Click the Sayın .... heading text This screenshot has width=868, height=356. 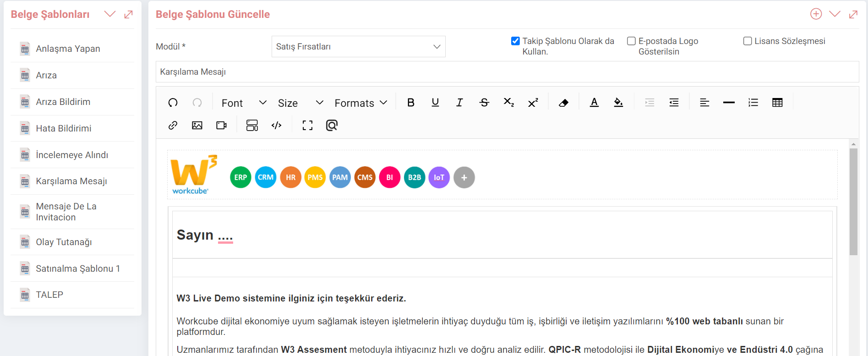205,235
